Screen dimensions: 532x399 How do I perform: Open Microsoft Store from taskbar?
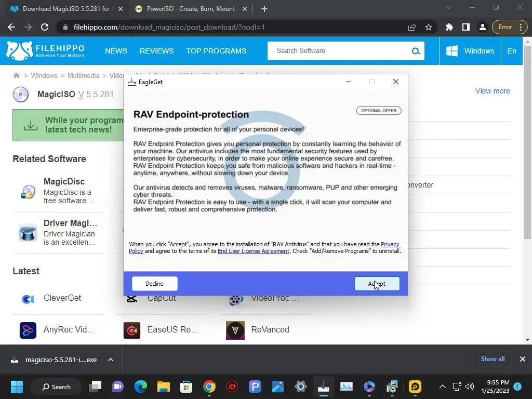[x=186, y=387]
